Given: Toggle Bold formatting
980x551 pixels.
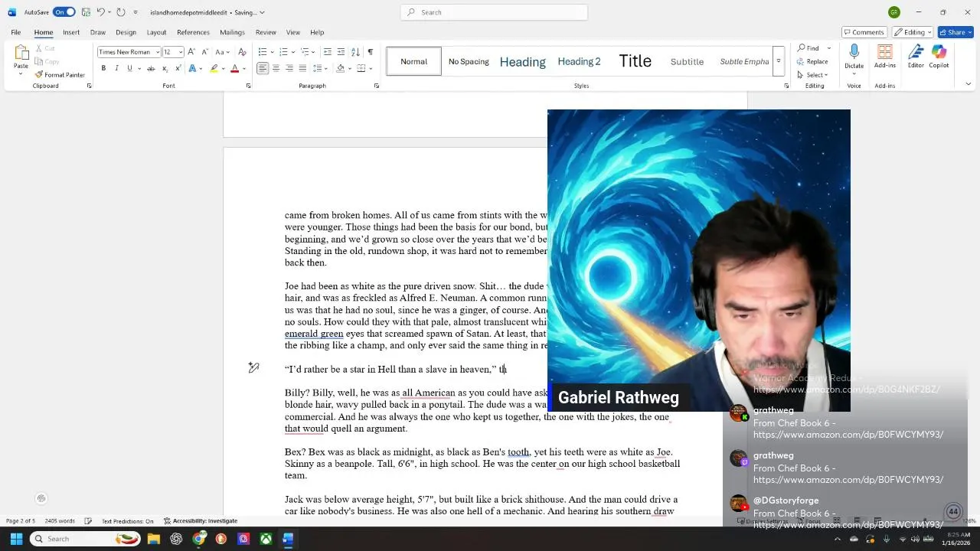Looking at the screenshot, I should (103, 68).
